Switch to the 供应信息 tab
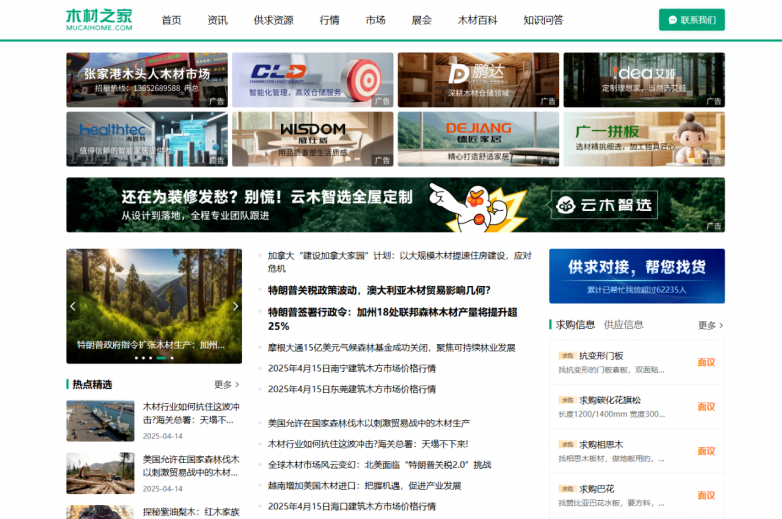Viewport: 782px width, 519px height. 623,325
